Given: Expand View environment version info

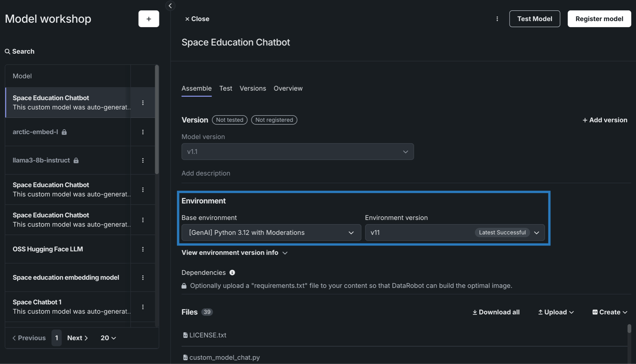Looking at the screenshot, I should [234, 253].
